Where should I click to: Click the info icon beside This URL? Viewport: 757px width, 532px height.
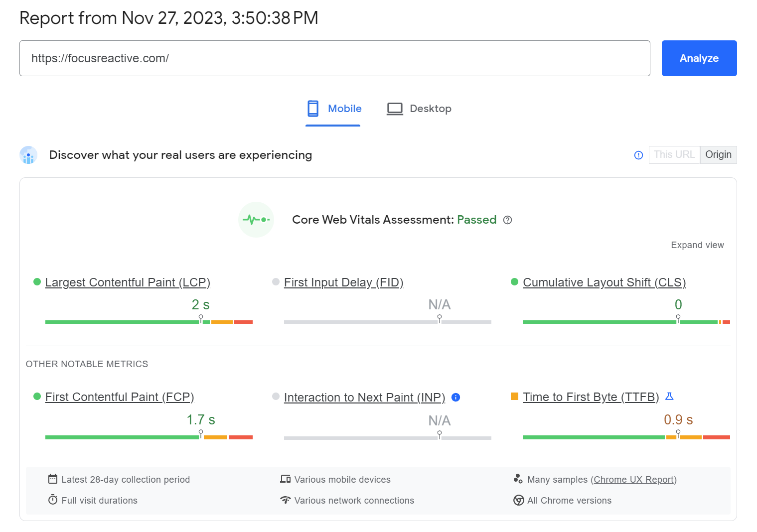click(x=638, y=155)
